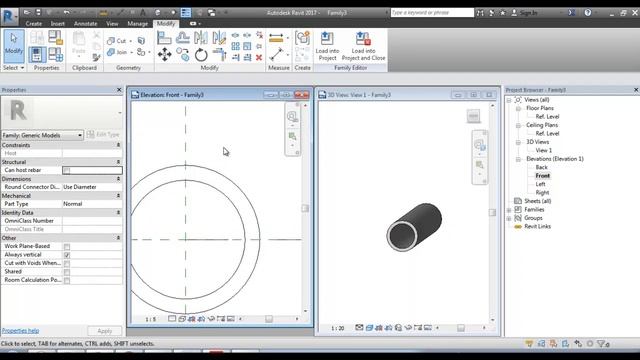
Task: Expand the Groups tree node
Action: [x=509, y=218]
